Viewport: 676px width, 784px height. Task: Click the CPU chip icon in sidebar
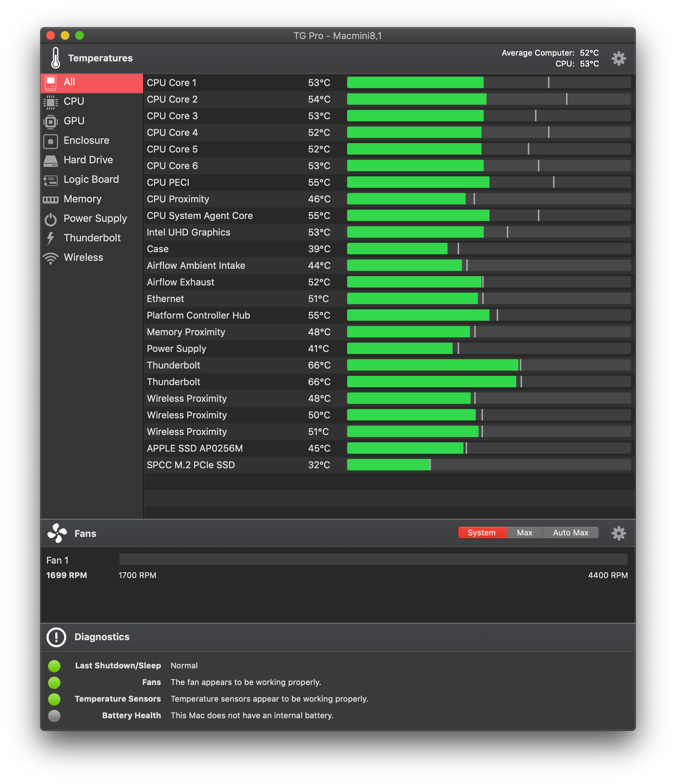(x=51, y=102)
